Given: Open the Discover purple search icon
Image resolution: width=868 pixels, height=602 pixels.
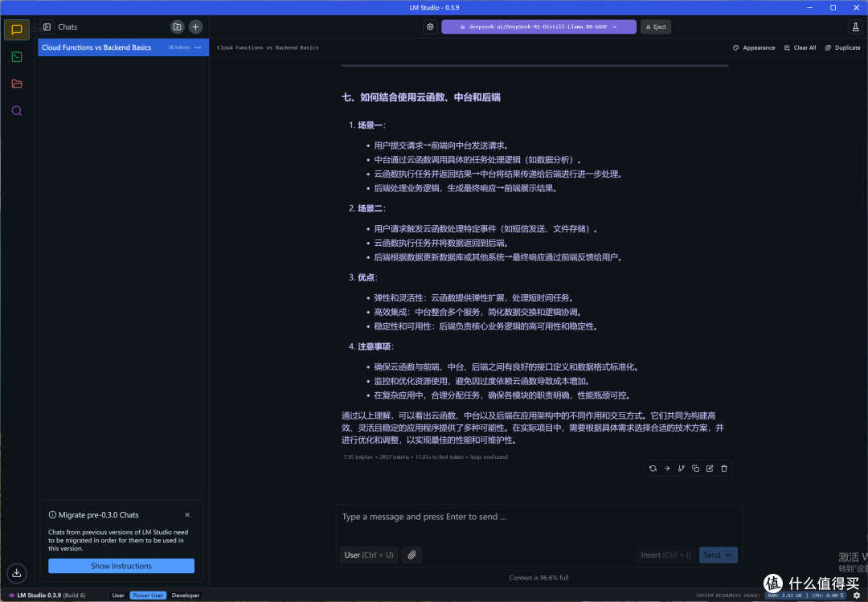Looking at the screenshot, I should click(x=17, y=111).
